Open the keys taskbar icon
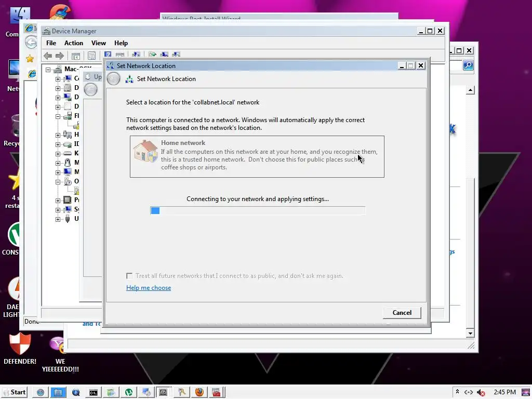 182,392
